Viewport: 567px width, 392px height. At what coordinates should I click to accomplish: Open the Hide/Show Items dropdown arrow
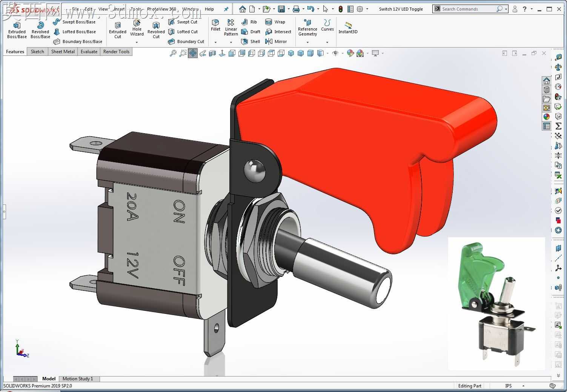[342, 53]
